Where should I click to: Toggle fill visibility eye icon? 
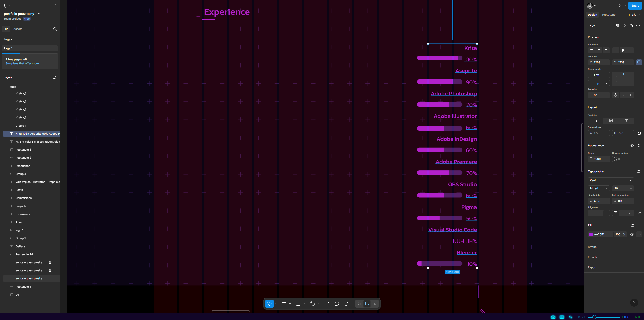(632, 234)
